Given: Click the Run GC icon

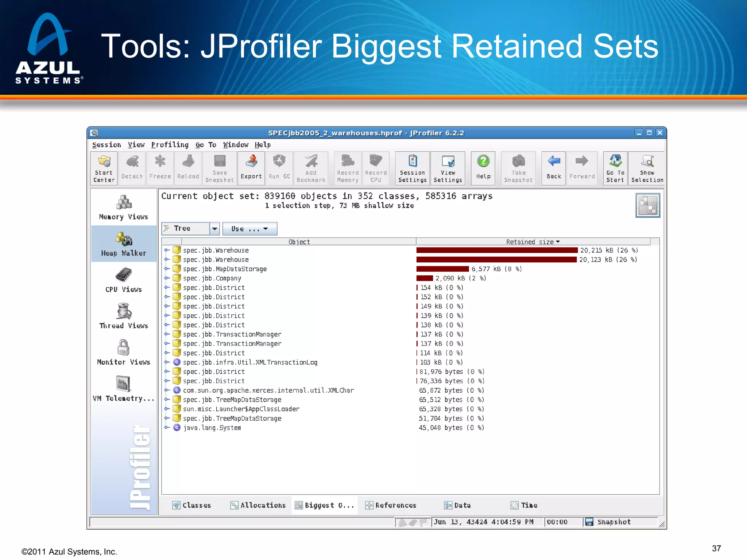Looking at the screenshot, I should (279, 169).
